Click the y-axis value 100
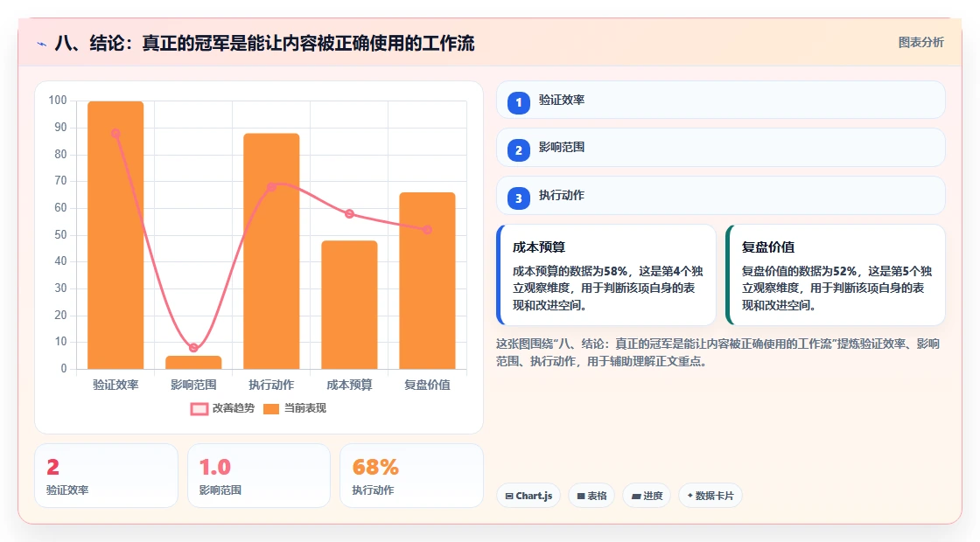The width and height of the screenshot is (980, 542). pos(58,101)
